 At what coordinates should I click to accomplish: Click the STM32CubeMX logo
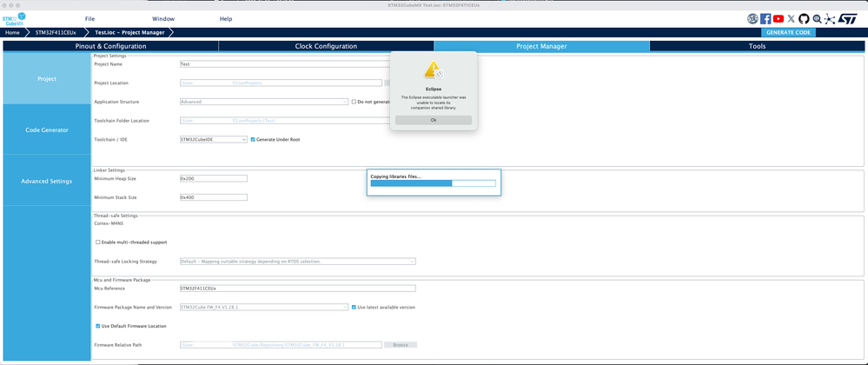(x=15, y=19)
